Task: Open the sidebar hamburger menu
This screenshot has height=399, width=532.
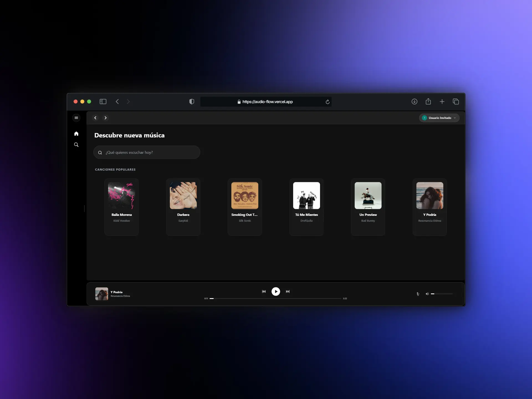Action: pyautogui.click(x=76, y=118)
